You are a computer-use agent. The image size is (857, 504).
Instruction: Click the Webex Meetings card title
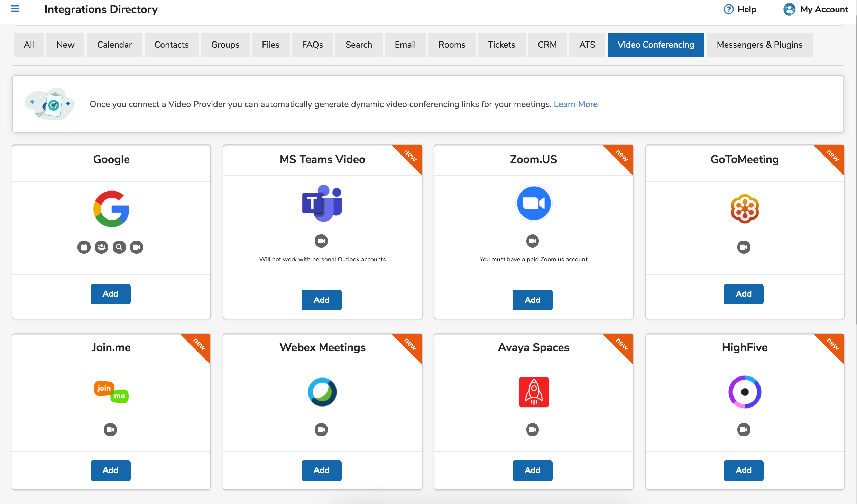tap(322, 347)
